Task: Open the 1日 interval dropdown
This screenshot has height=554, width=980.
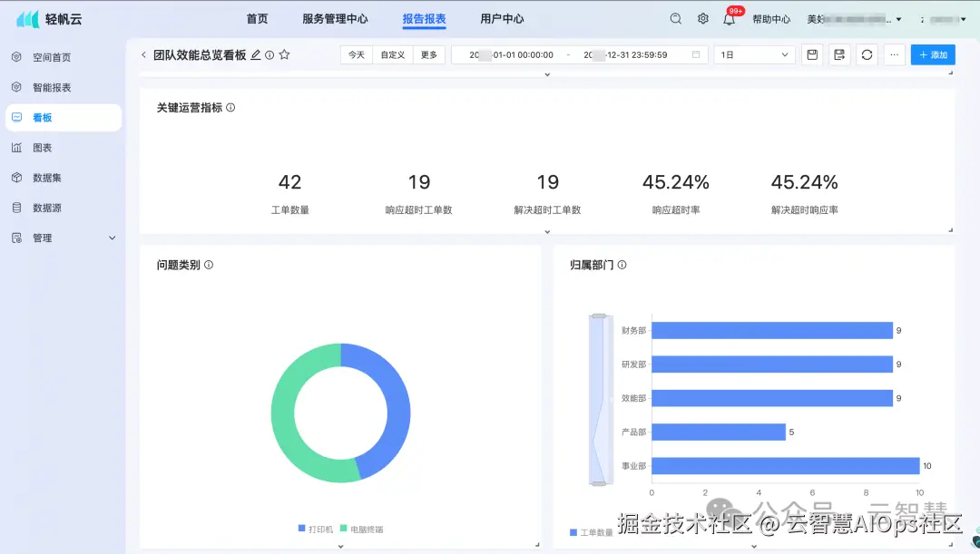Action: coord(753,54)
